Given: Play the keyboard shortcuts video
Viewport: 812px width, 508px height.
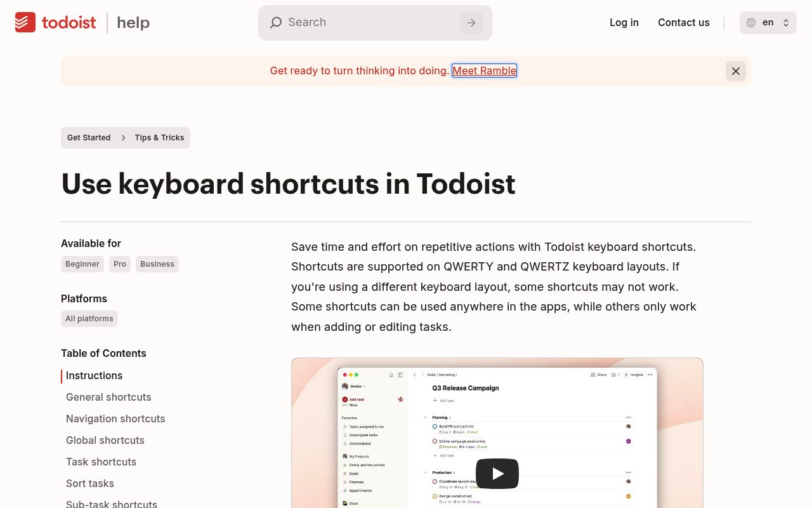Looking at the screenshot, I should tap(497, 474).
